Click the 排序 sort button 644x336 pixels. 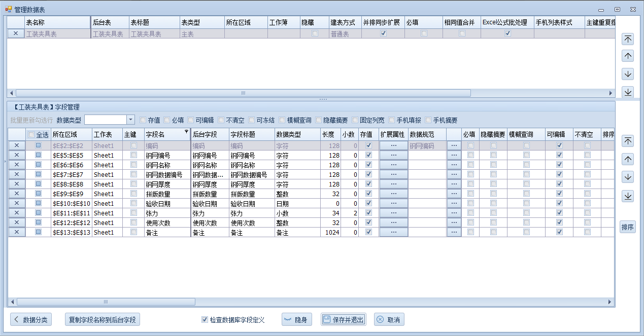pos(628,227)
